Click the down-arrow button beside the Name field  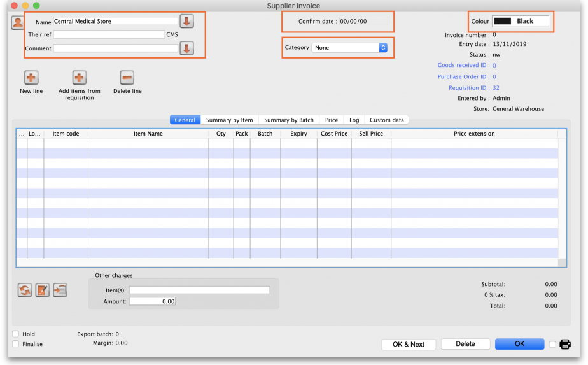186,21
